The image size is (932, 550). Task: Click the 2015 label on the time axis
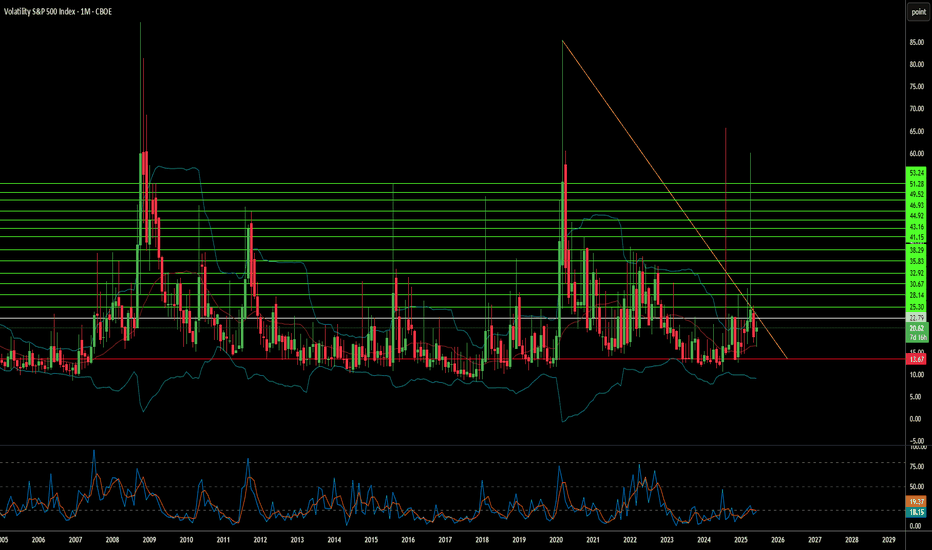click(371, 540)
